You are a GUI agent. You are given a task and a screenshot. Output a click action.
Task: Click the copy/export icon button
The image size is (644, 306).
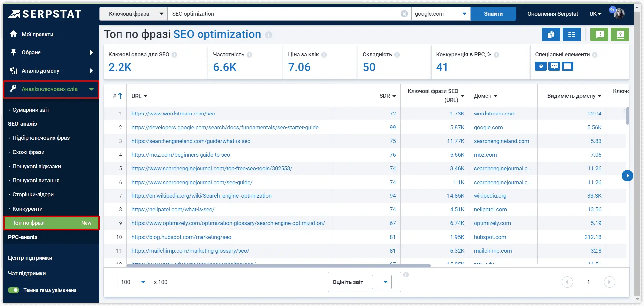(551, 34)
